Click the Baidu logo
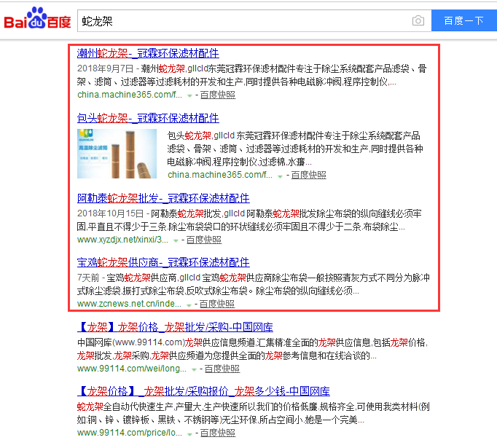The height and width of the screenshot is (448, 497). point(37,18)
